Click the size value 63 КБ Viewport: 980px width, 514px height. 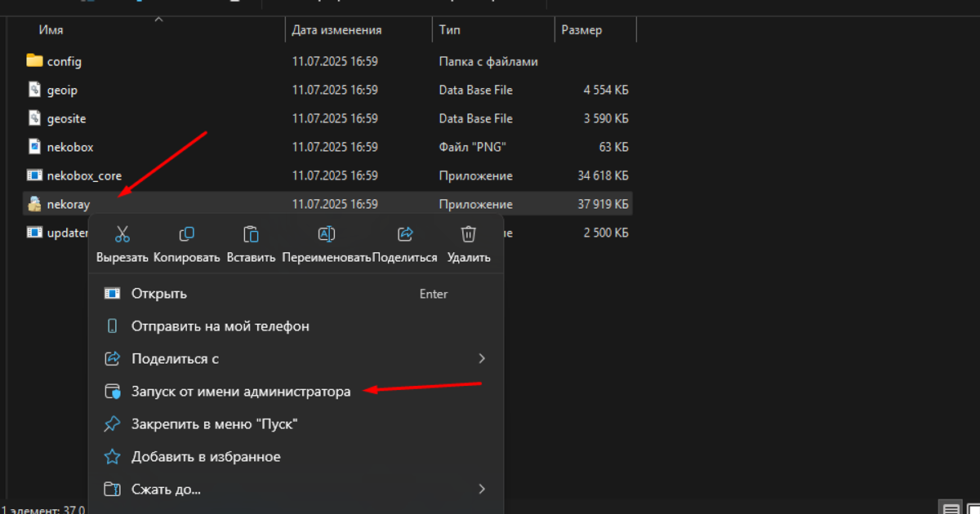click(613, 147)
